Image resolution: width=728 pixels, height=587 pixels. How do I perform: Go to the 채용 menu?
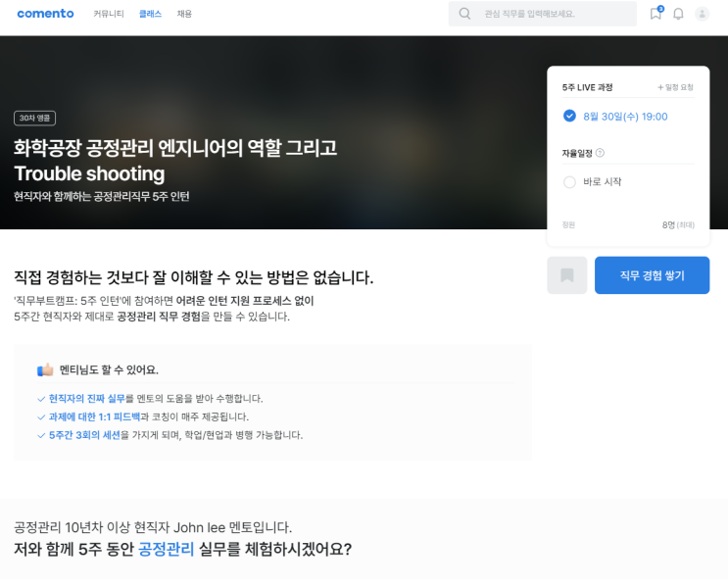[184, 14]
